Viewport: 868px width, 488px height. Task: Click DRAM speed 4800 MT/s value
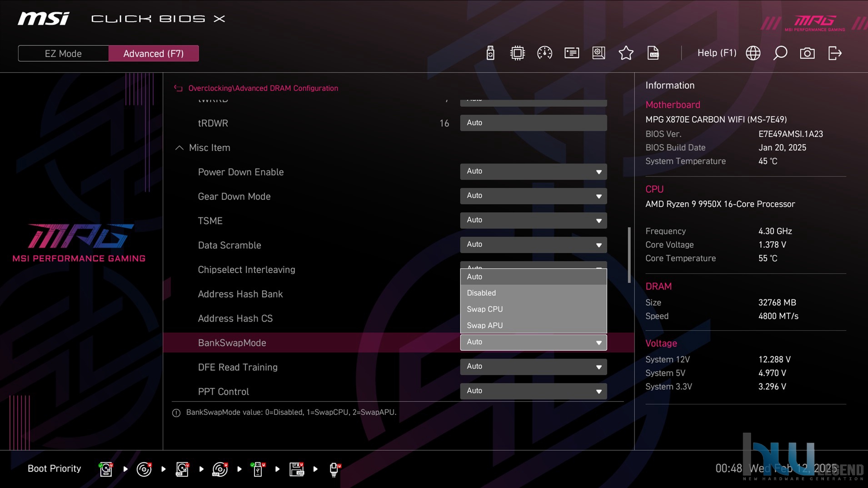(x=778, y=316)
